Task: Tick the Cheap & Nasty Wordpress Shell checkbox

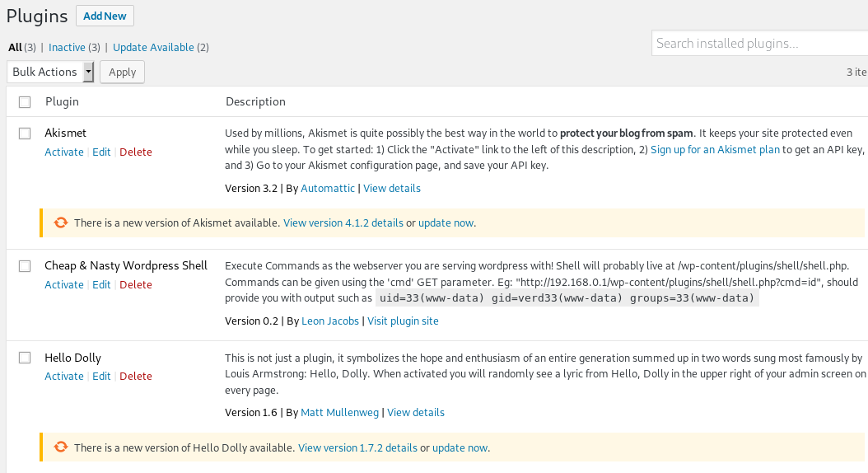Action: (x=25, y=265)
